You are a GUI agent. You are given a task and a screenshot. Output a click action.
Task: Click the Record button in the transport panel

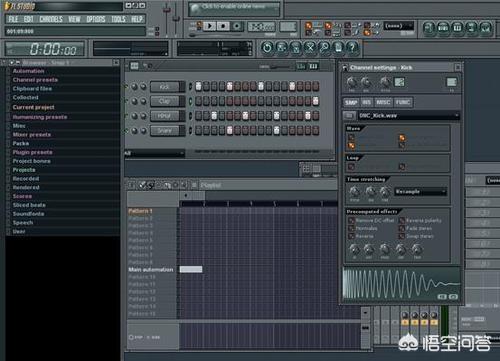pos(237,26)
